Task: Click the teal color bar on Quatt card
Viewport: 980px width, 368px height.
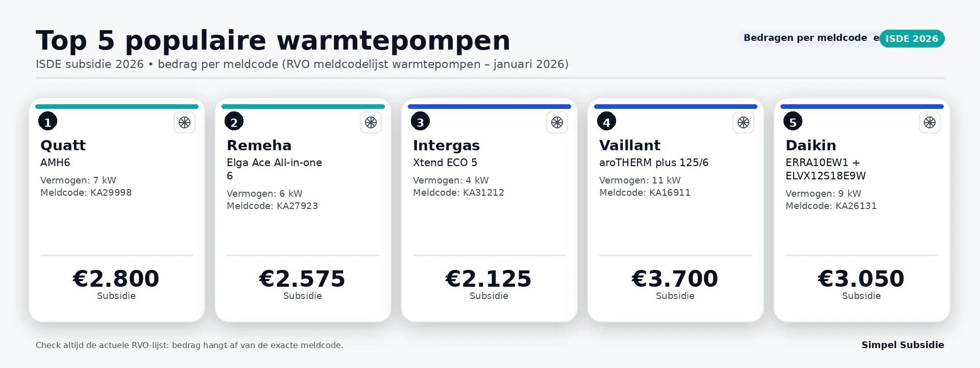Action: click(x=117, y=107)
